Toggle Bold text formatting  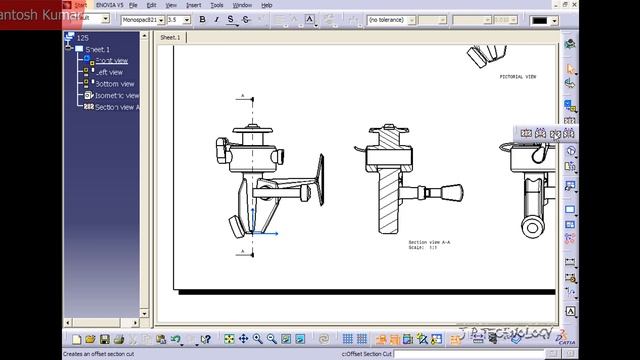[202, 20]
